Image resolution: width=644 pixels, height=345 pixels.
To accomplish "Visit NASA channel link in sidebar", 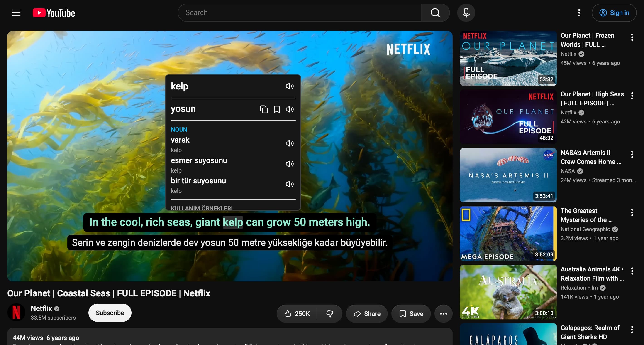I will pos(568,171).
